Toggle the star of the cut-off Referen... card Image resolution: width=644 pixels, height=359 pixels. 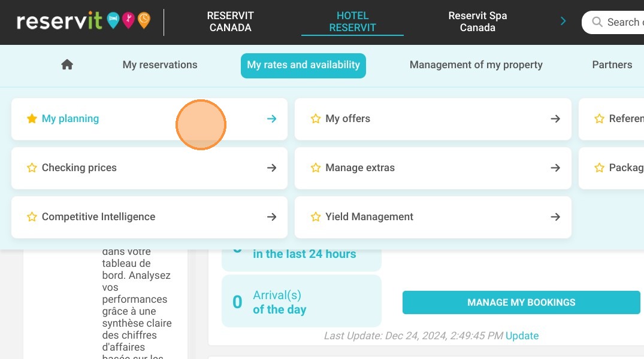click(599, 118)
